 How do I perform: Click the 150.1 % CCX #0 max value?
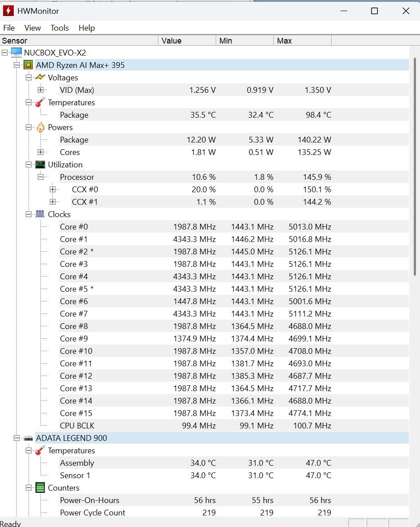pyautogui.click(x=317, y=189)
